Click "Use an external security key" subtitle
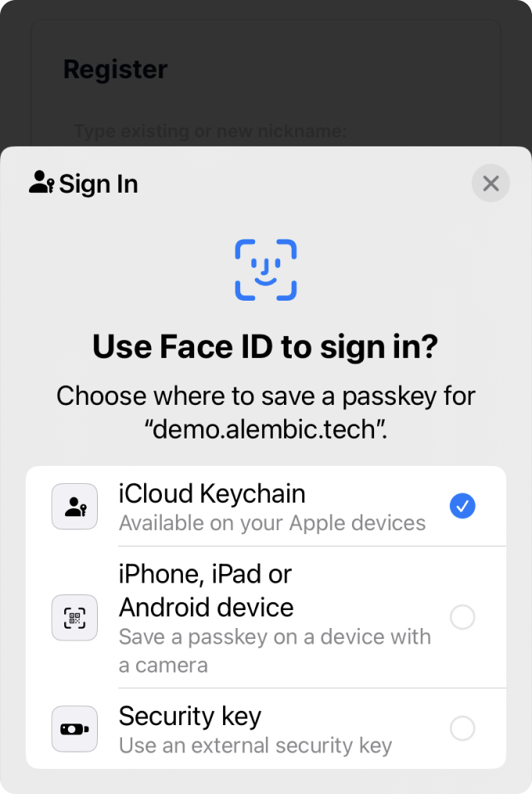Viewport: 532px width, 794px height. (x=255, y=745)
